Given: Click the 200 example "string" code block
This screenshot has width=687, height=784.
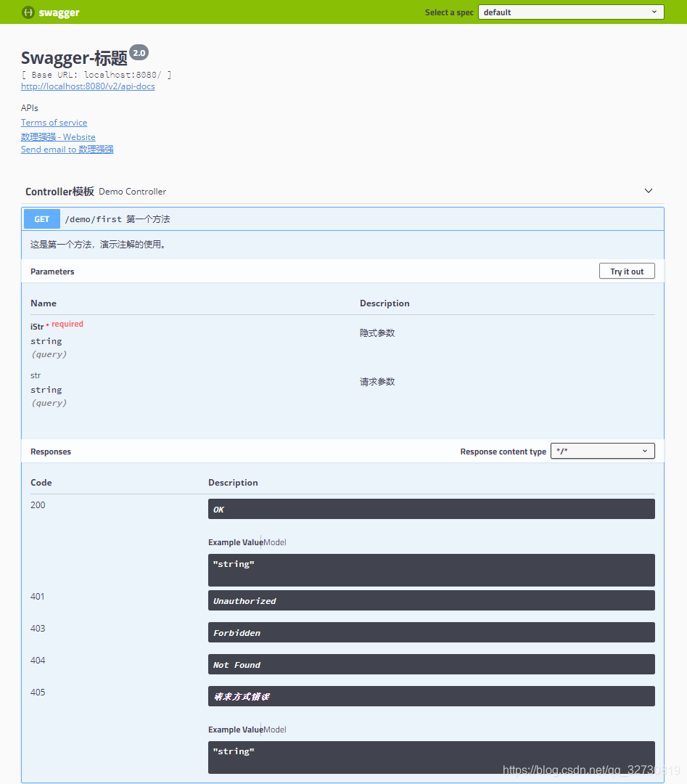Looking at the screenshot, I should (x=431, y=570).
